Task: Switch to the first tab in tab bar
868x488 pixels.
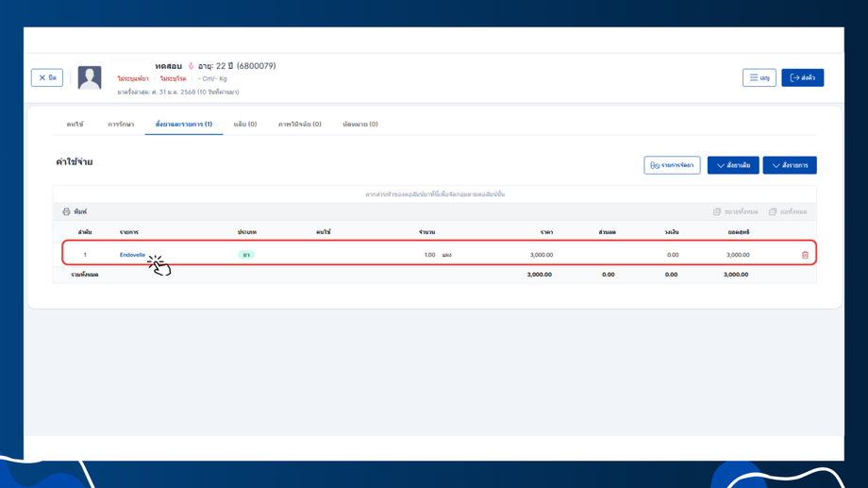Action: 75,124
